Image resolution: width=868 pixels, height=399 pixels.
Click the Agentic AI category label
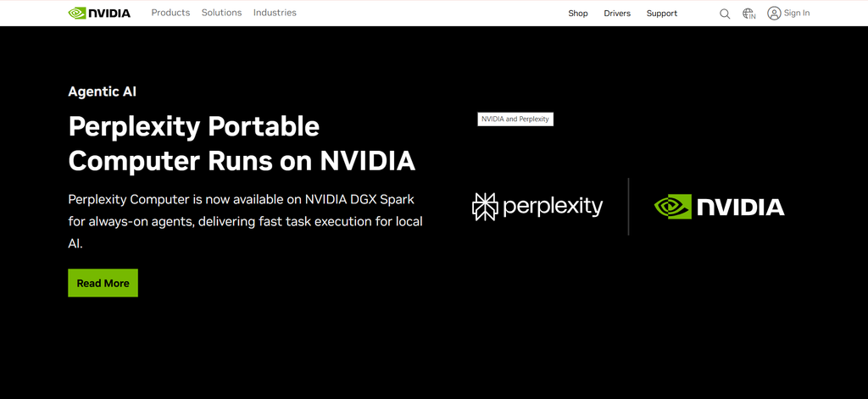click(x=103, y=91)
